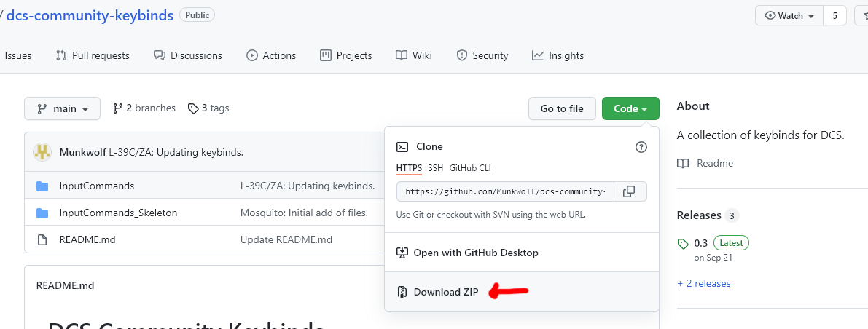
Task: Open the Watch dropdown arrow
Action: click(812, 17)
